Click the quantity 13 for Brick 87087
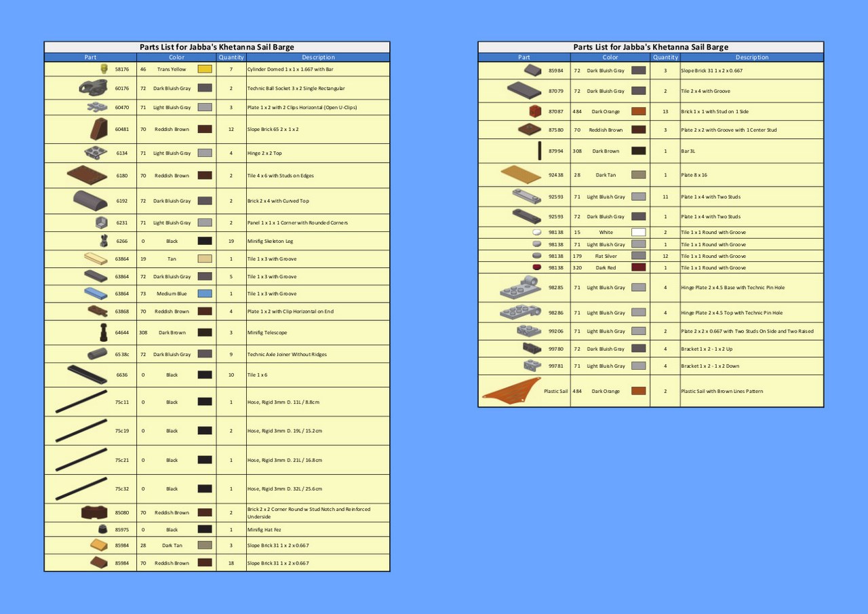 (665, 111)
